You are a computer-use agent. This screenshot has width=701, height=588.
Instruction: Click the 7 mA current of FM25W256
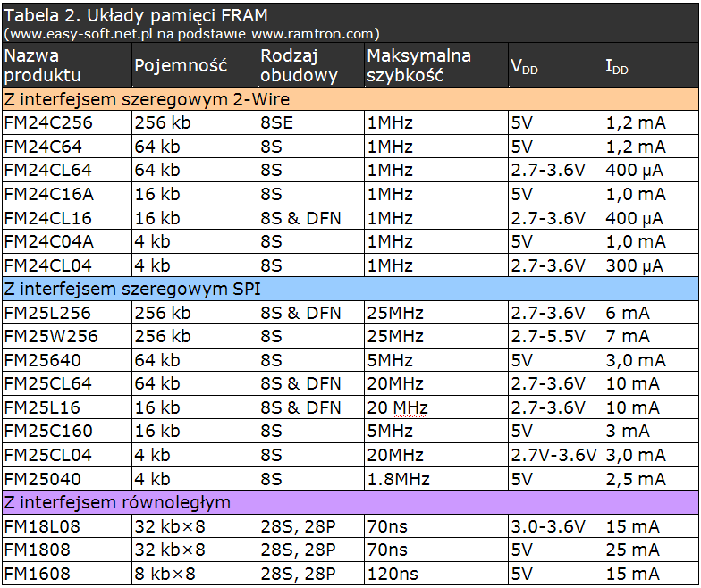point(651,336)
